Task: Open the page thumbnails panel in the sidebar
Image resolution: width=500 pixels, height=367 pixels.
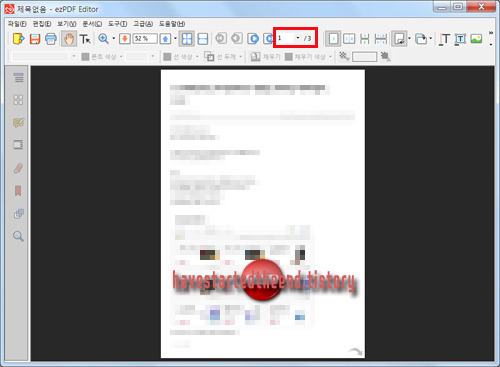Action: [x=18, y=100]
